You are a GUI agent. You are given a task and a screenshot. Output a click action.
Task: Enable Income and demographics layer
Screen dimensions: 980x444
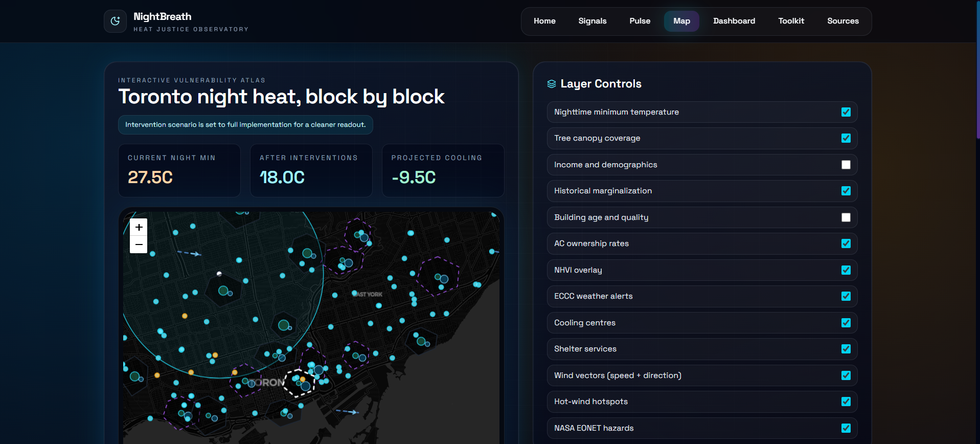pos(846,165)
